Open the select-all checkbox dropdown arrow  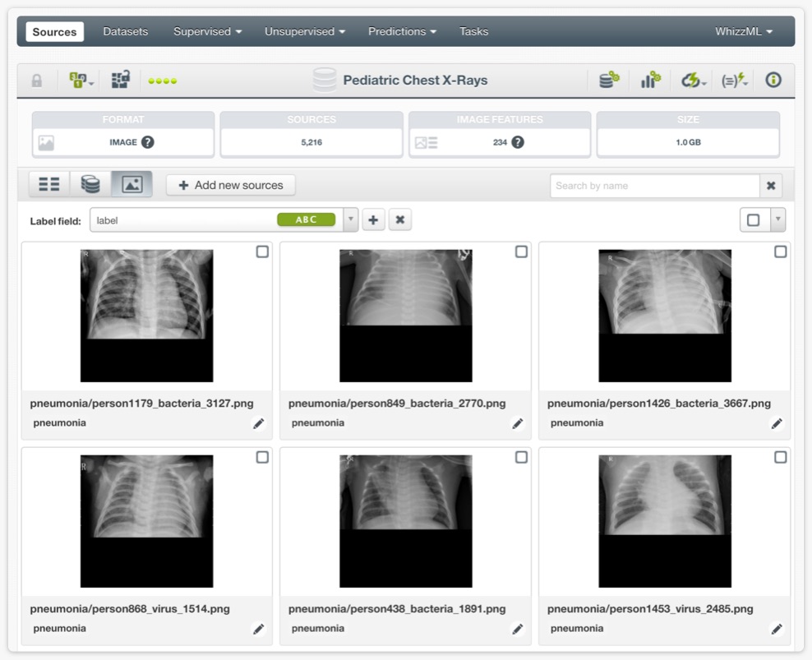pos(777,220)
